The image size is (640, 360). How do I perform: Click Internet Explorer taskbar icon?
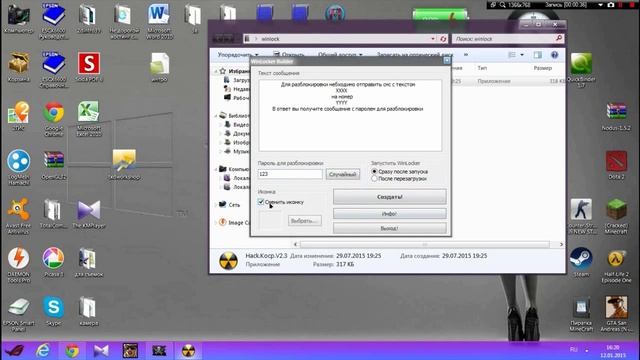[x=42, y=351]
